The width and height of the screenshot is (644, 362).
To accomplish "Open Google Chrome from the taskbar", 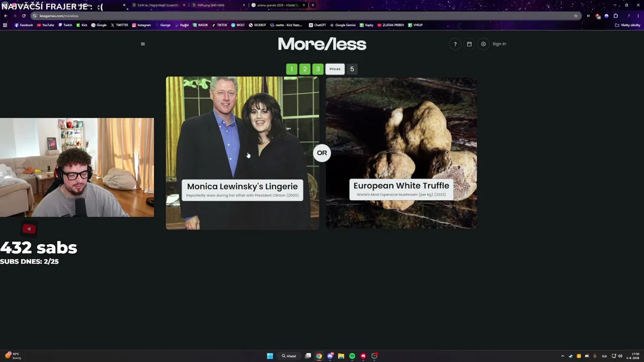I will click(x=319, y=356).
